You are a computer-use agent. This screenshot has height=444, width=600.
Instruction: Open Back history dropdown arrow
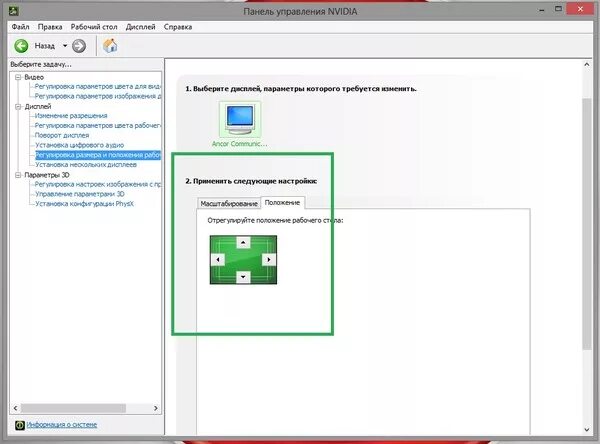[65, 46]
